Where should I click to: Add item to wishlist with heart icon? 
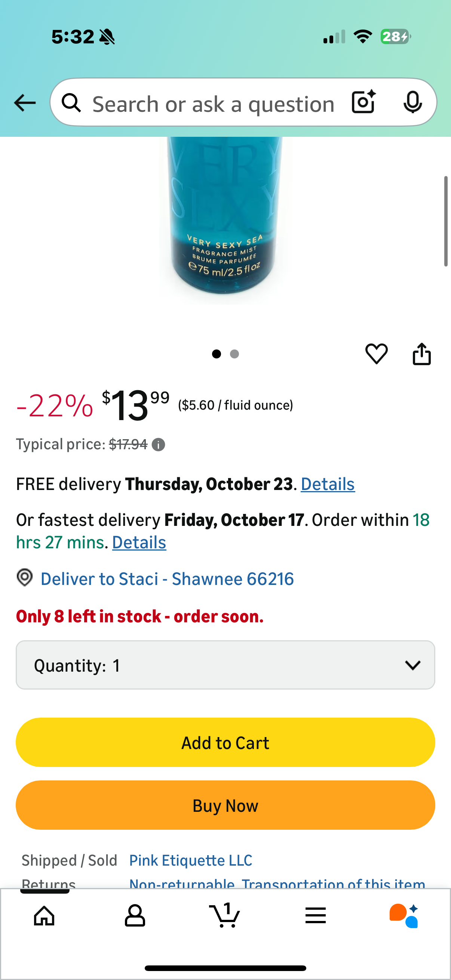(x=377, y=354)
